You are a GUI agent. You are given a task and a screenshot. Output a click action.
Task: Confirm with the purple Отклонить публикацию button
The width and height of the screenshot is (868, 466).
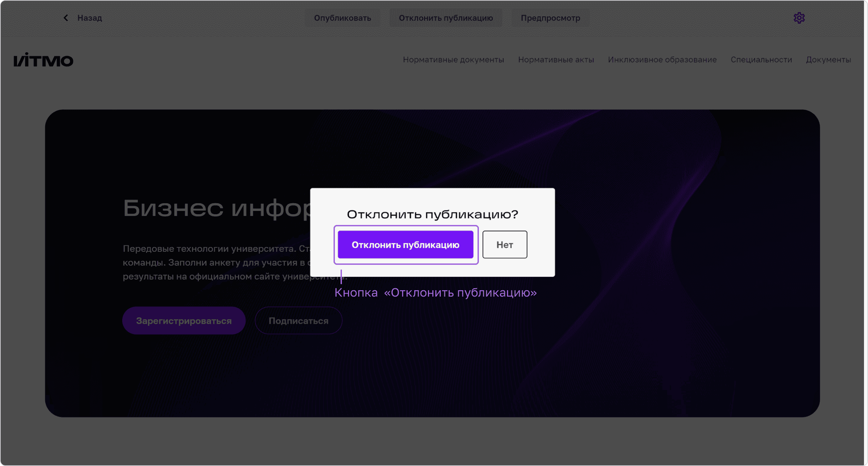[405, 245]
